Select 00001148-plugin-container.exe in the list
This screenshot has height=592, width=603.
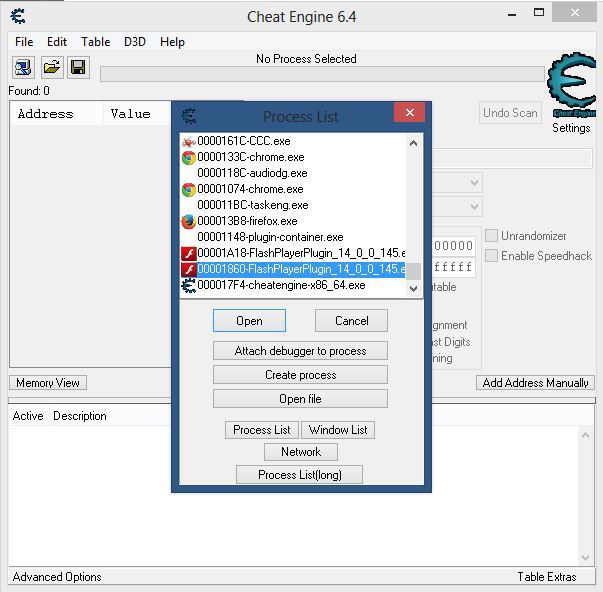click(292, 237)
